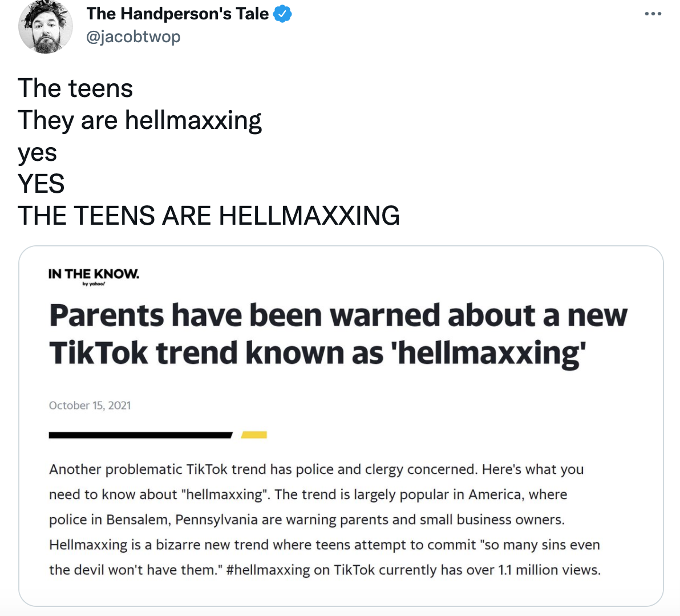Click the blue verified badge icon
The height and width of the screenshot is (616, 680).
click(282, 14)
